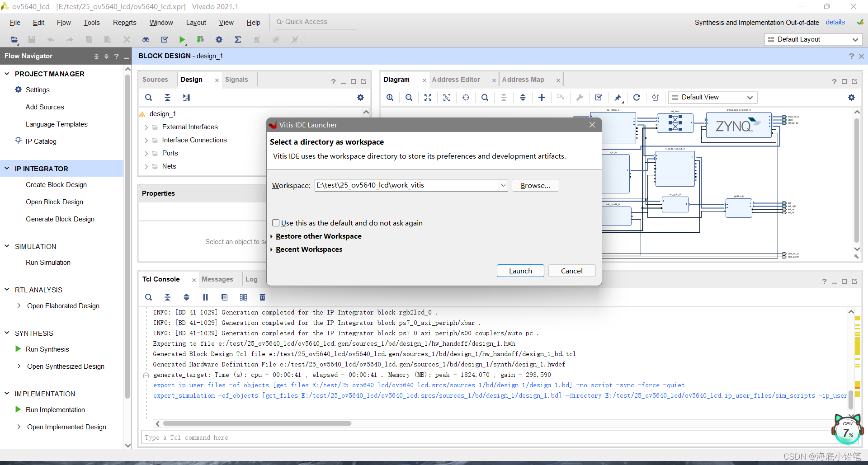Switch to the Sources tab

pos(155,80)
